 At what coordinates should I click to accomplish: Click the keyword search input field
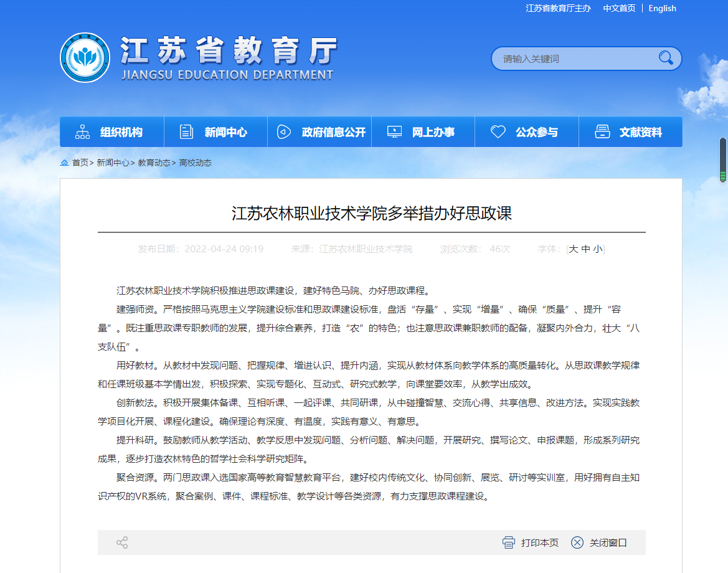pyautogui.click(x=573, y=59)
